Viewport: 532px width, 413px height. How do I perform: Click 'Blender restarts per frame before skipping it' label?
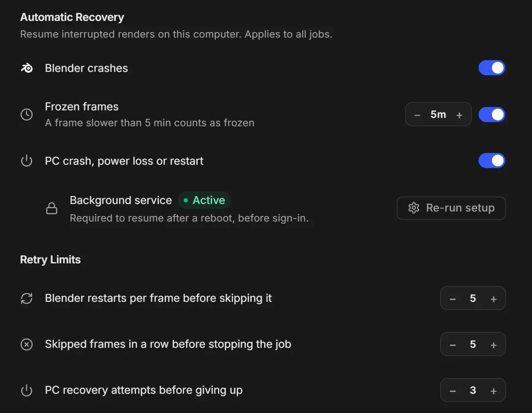[x=158, y=298]
